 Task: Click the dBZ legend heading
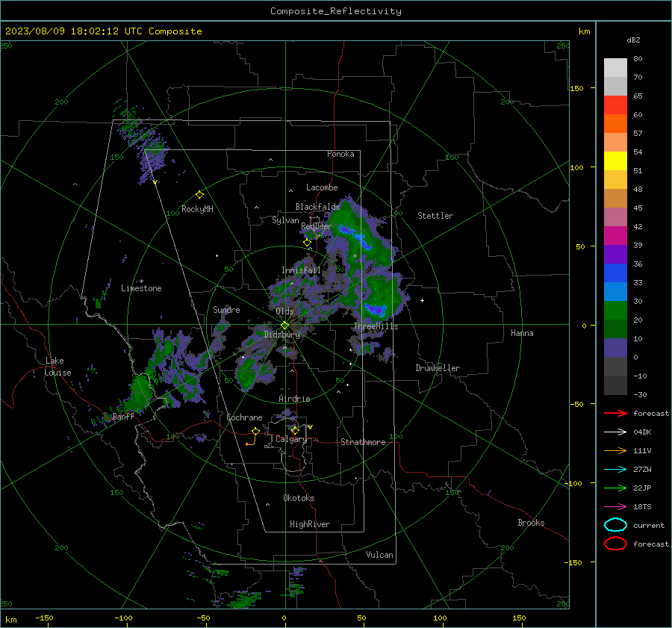[x=633, y=40]
